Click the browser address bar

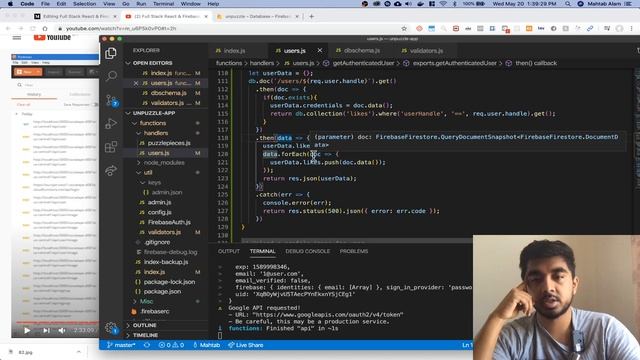(x=229, y=29)
